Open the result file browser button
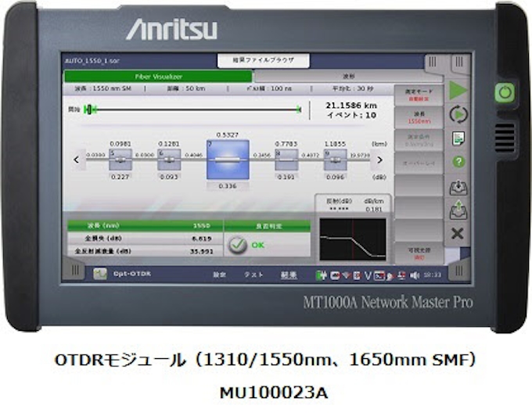The image size is (532, 420). pos(262,60)
